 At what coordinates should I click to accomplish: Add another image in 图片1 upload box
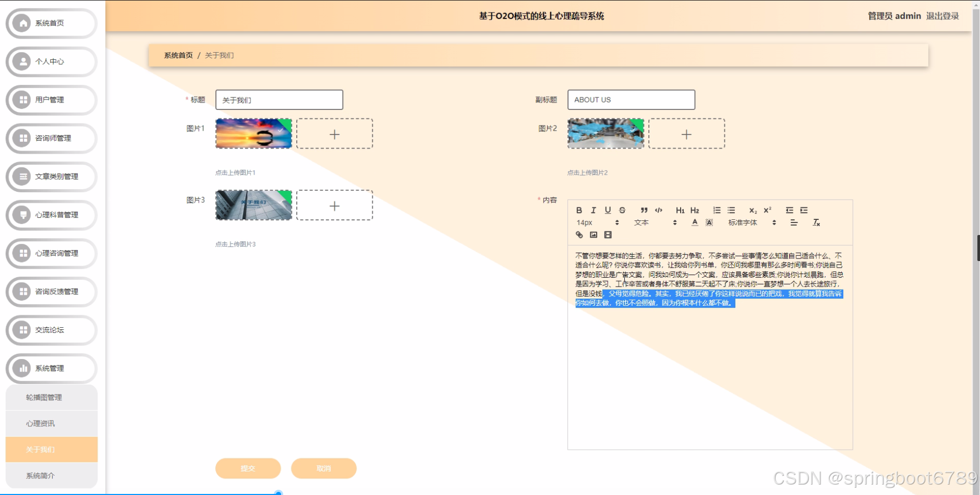[334, 134]
